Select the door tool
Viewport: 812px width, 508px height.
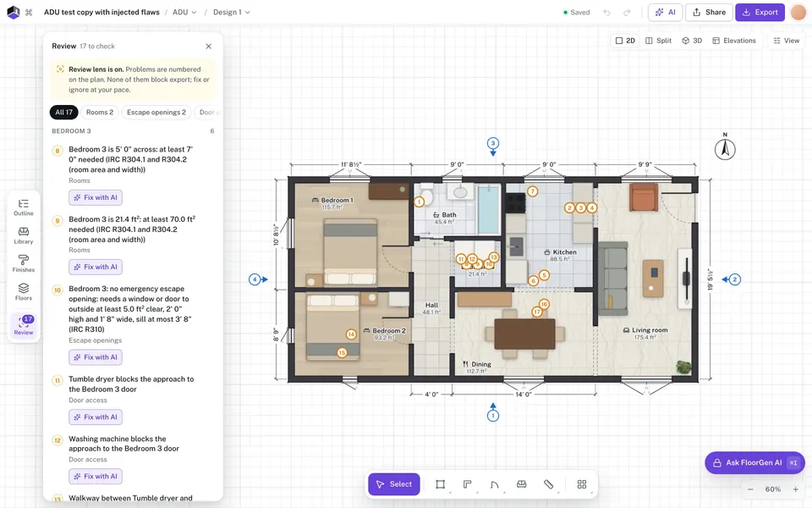(x=494, y=484)
